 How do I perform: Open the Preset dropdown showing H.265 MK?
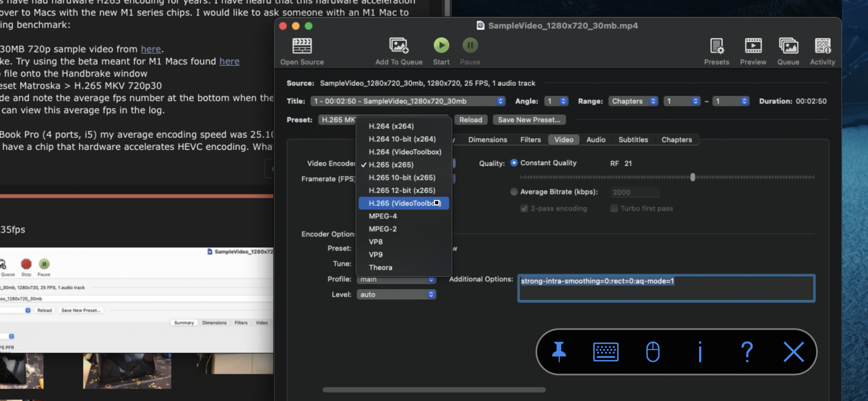tap(338, 120)
